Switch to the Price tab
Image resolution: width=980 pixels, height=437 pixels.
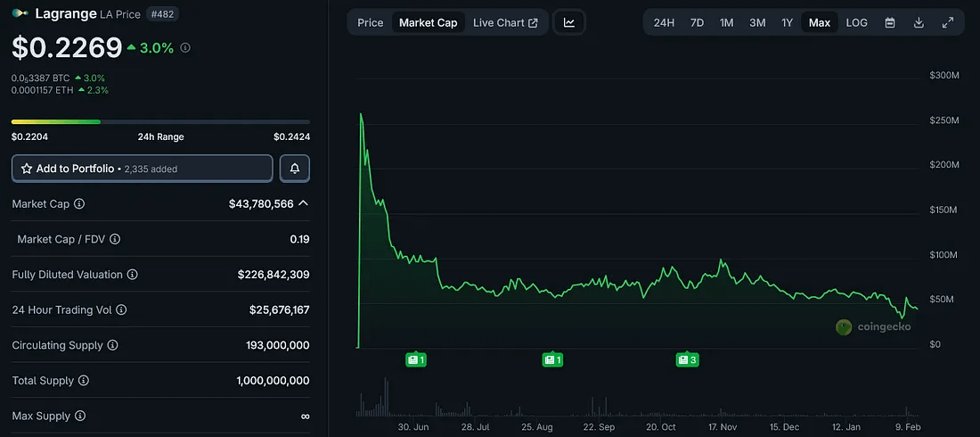coord(370,22)
